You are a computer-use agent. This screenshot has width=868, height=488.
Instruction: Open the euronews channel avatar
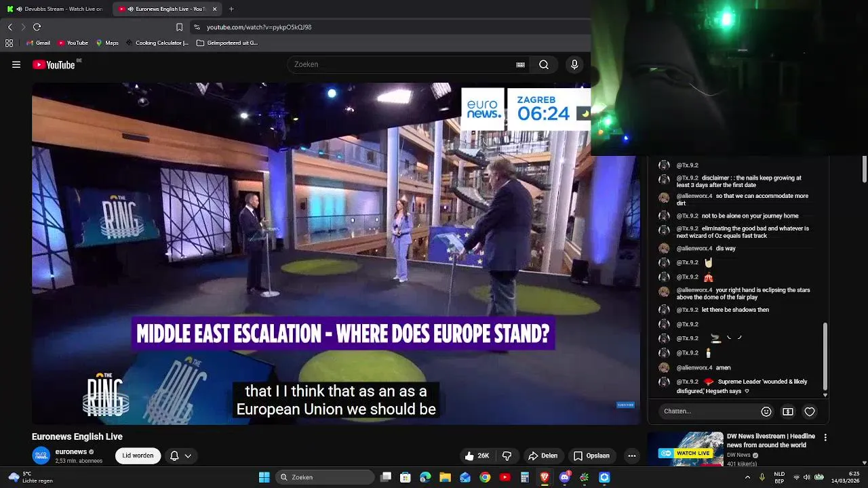[x=41, y=455]
